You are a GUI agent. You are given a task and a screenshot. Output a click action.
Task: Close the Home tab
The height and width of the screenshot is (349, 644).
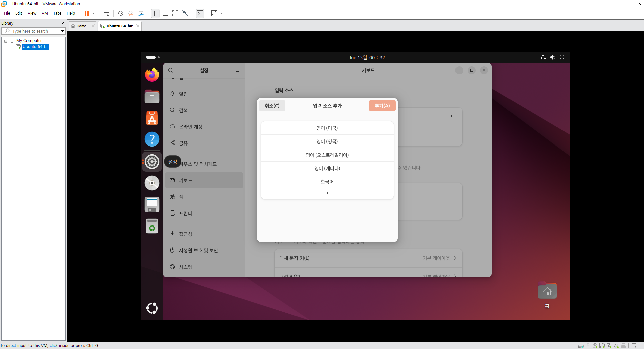[93, 26]
